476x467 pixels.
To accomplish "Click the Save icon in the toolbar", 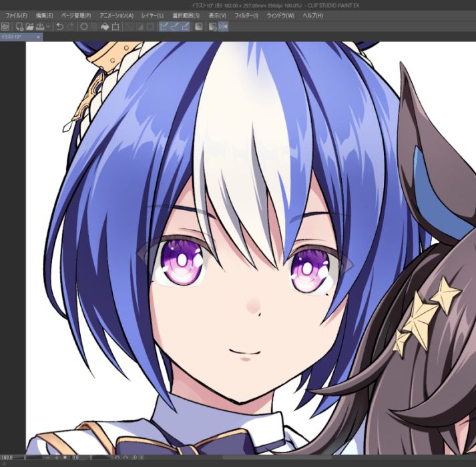I will click(x=40, y=27).
